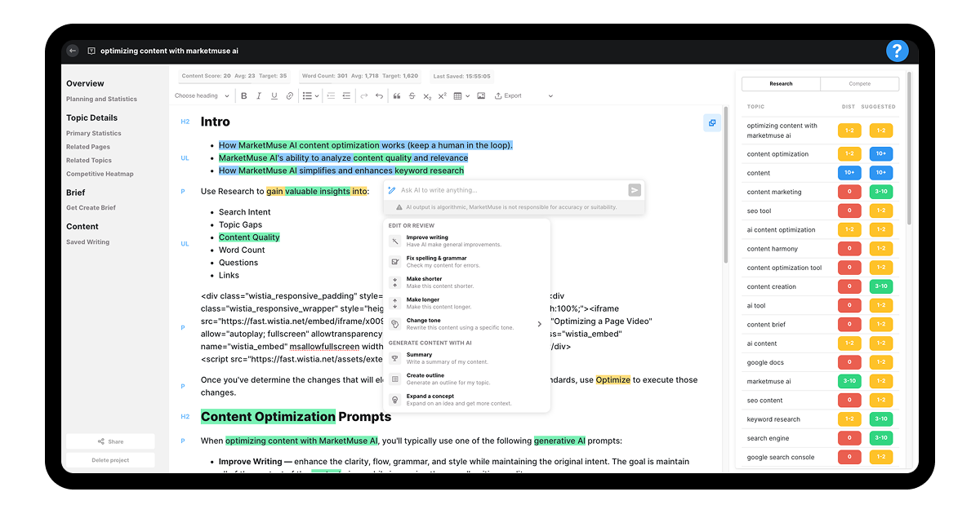The height and width of the screenshot is (514, 980).
Task: Click the red 0 badge for google docs
Action: pos(849,362)
